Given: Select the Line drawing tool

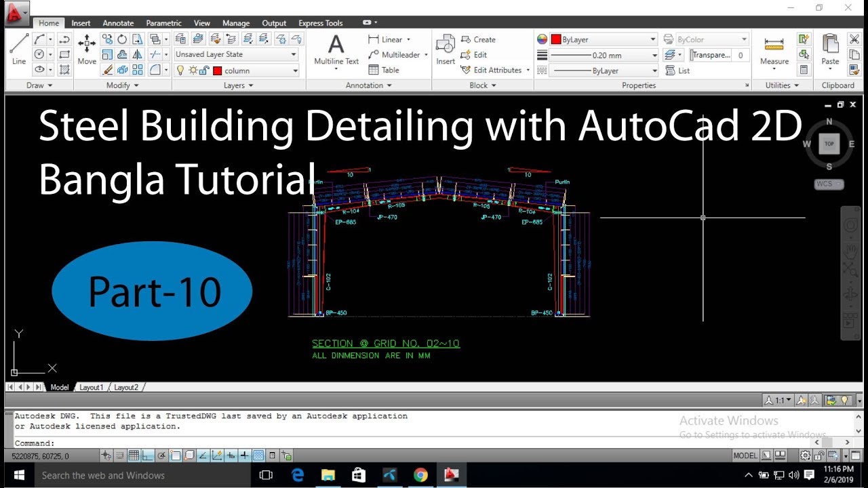Looking at the screenshot, I should click(x=19, y=49).
